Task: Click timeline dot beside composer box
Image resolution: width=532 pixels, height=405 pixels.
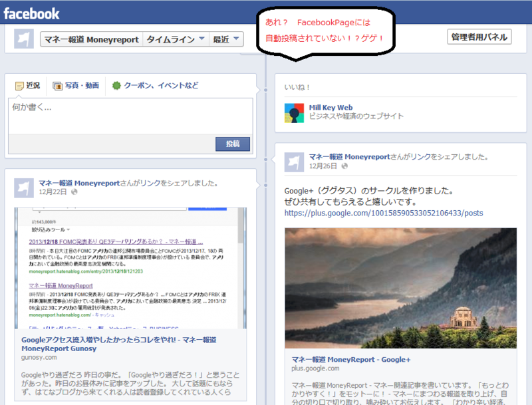Action: coord(265,90)
